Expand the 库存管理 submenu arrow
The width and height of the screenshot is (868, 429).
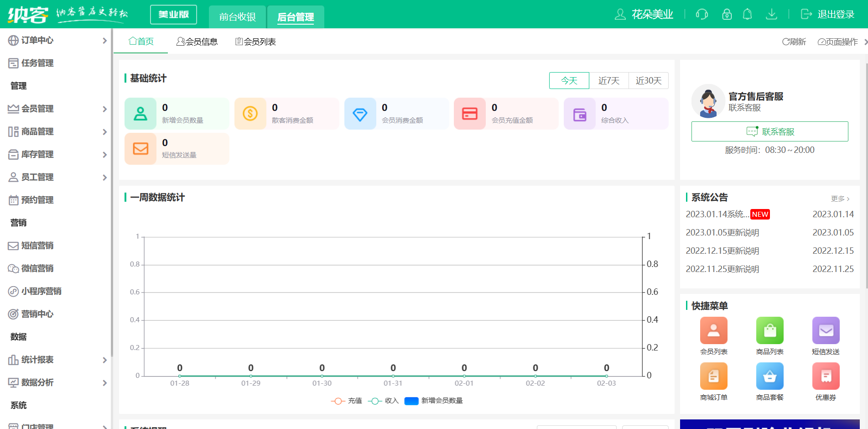click(x=104, y=155)
